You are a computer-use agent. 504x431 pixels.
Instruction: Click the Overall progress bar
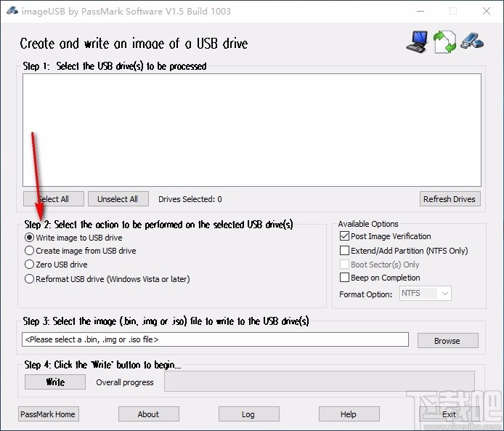(x=320, y=382)
